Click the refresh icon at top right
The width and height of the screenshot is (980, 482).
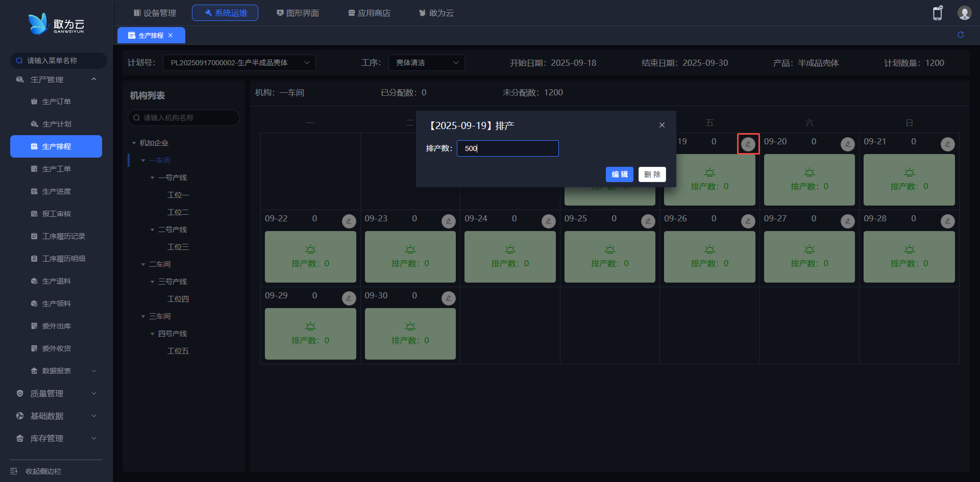tap(961, 35)
